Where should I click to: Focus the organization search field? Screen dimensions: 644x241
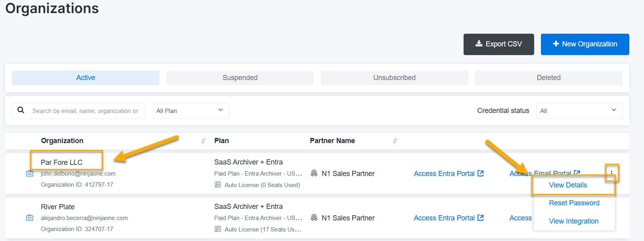point(85,111)
